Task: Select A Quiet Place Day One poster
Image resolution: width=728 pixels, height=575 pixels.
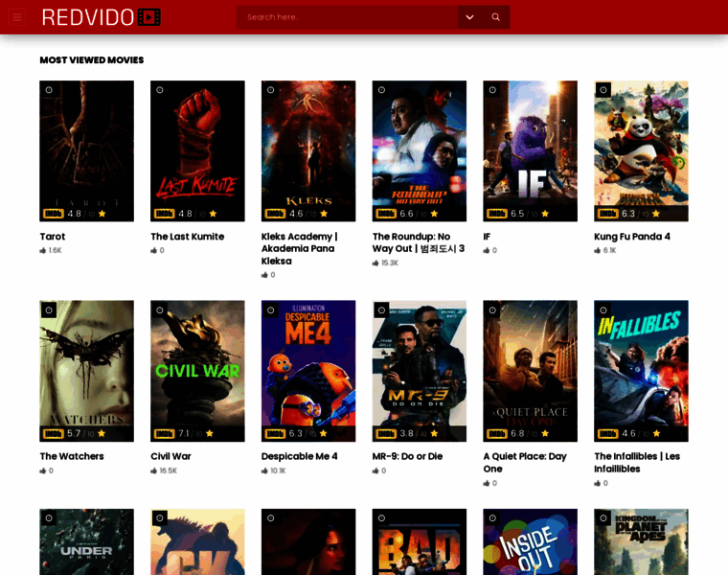Action: [531, 371]
